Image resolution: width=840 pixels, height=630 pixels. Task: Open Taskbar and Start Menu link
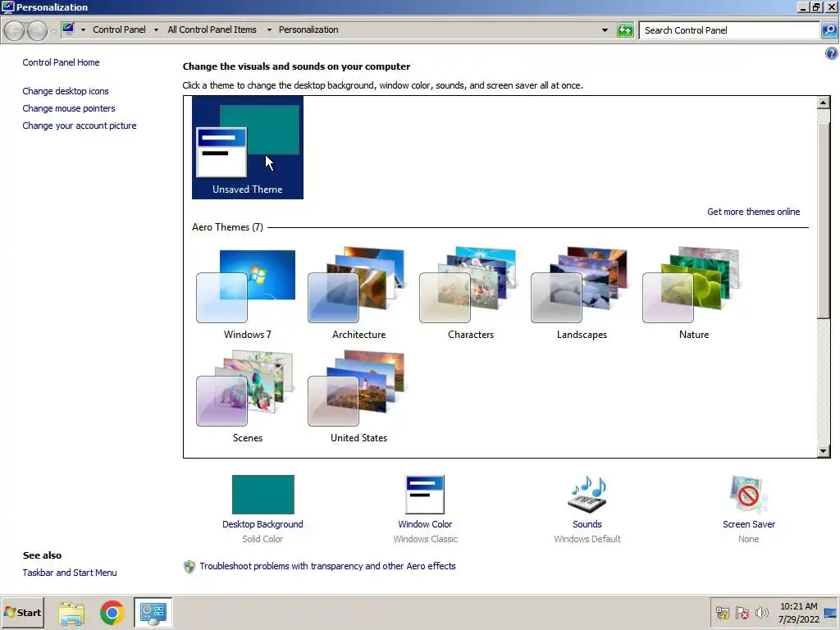click(x=70, y=572)
